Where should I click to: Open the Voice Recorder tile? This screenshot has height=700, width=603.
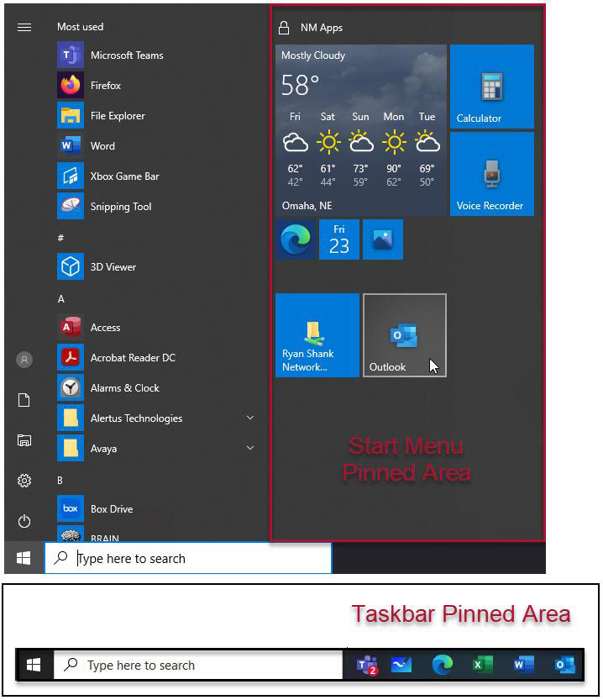tap(492, 174)
